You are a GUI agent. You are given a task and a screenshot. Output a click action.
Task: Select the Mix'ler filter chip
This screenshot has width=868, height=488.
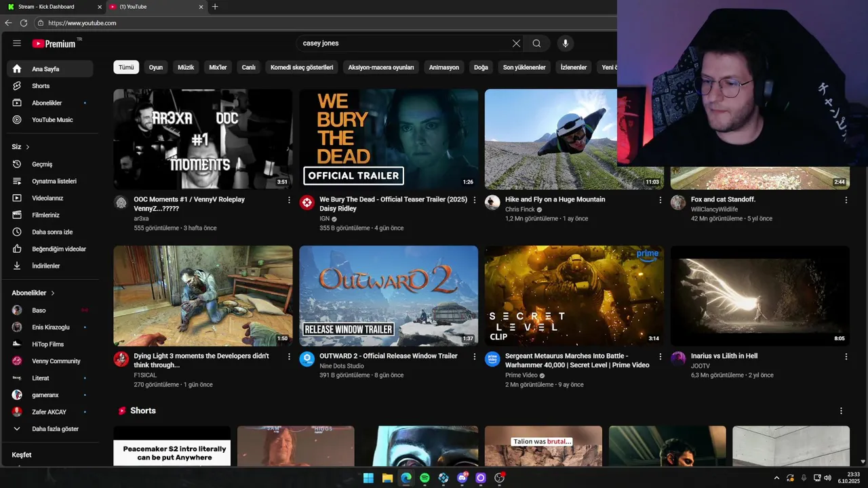click(x=218, y=67)
